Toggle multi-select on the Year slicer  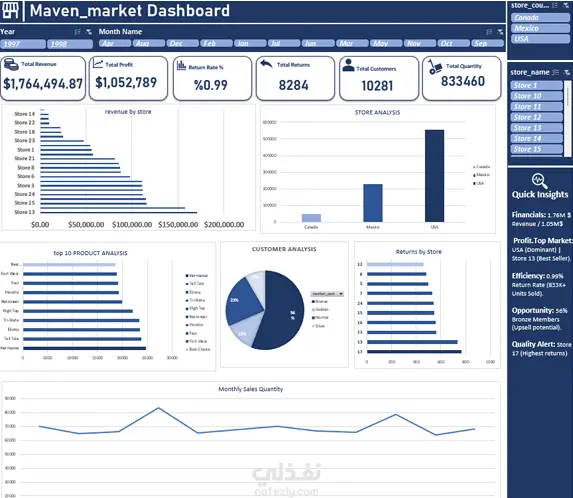tap(77, 32)
